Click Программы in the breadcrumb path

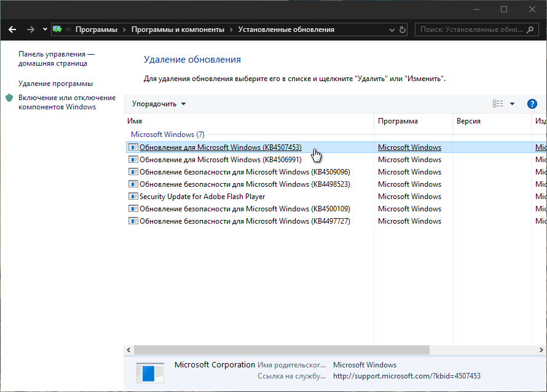(x=96, y=29)
